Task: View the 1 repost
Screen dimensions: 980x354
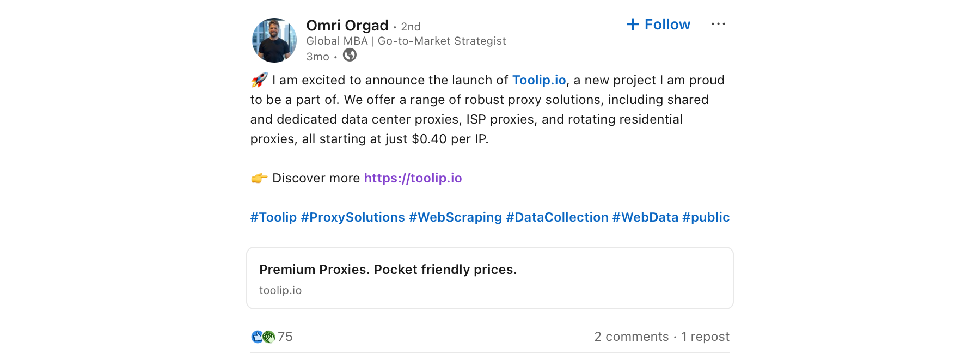Action: tap(705, 337)
